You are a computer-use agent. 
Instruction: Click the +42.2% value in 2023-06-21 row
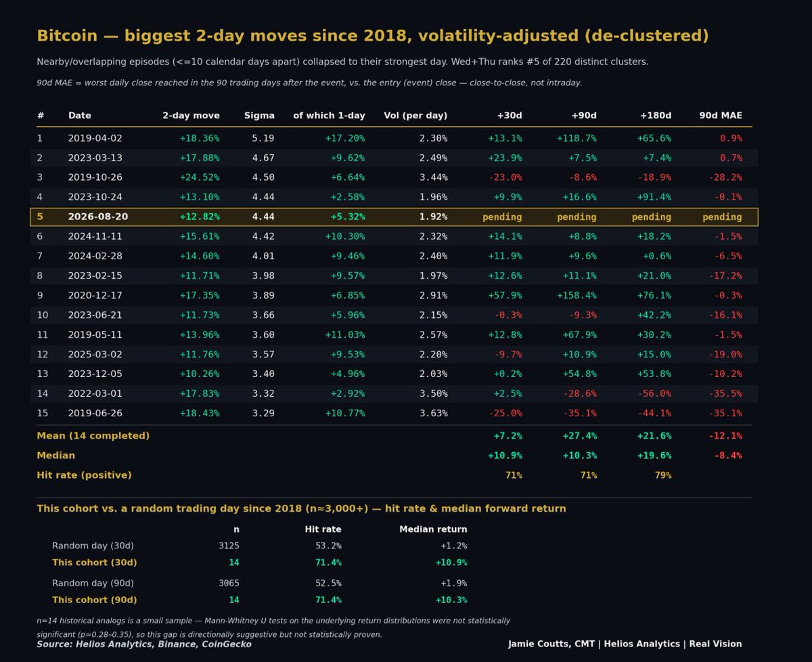click(654, 315)
